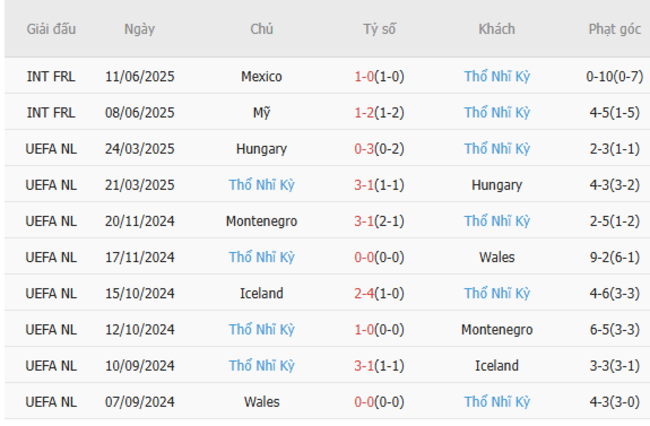Click the Montenegro home team on 20/11/2024
Screen dimensions: 650x426
coord(262,221)
